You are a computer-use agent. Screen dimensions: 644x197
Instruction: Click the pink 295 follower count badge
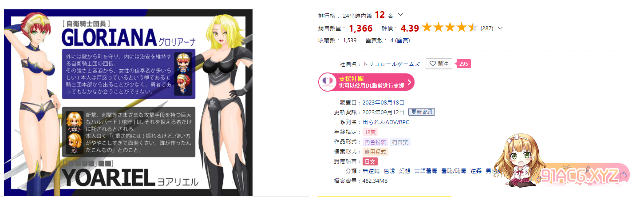point(463,64)
